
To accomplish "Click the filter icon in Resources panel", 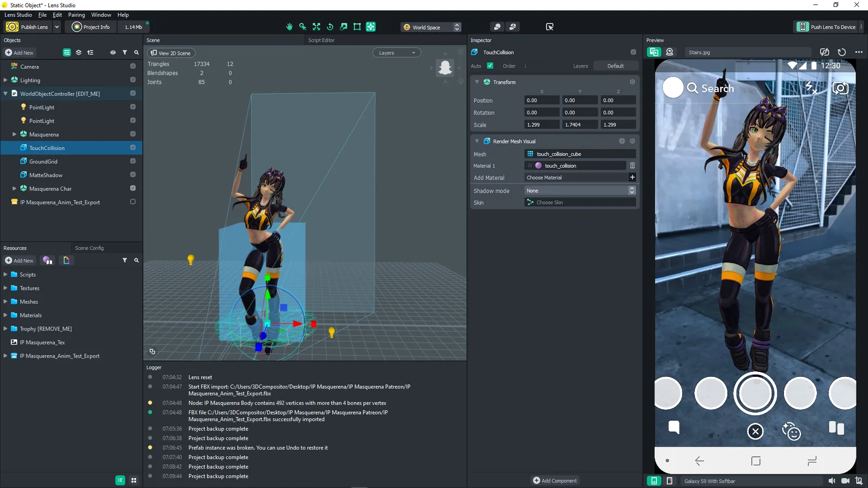I will coord(125,260).
